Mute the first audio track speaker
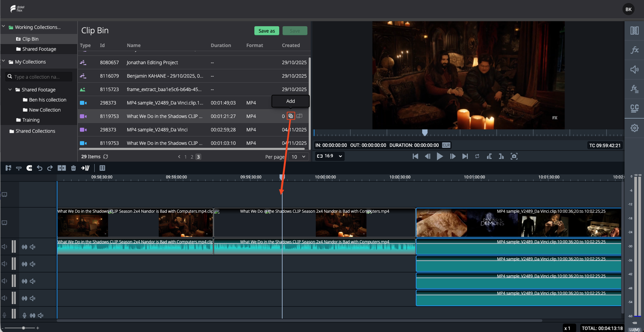Viewport: 644px width, 332px height. [33, 247]
